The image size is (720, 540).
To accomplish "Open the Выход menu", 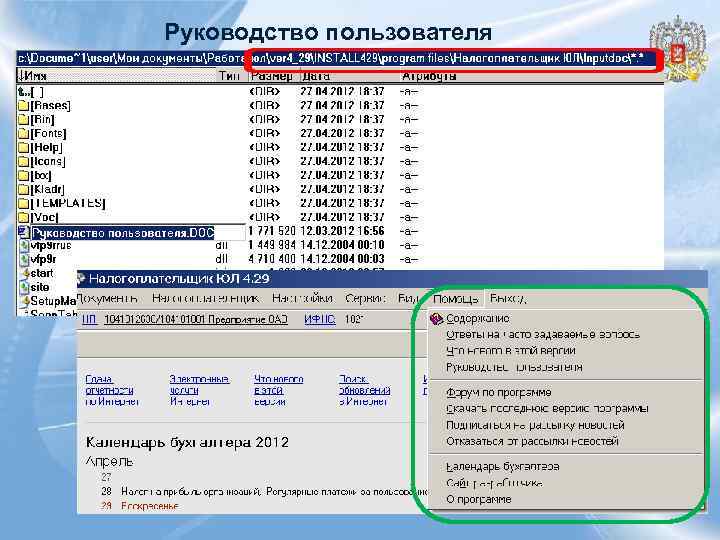I will coord(508,298).
